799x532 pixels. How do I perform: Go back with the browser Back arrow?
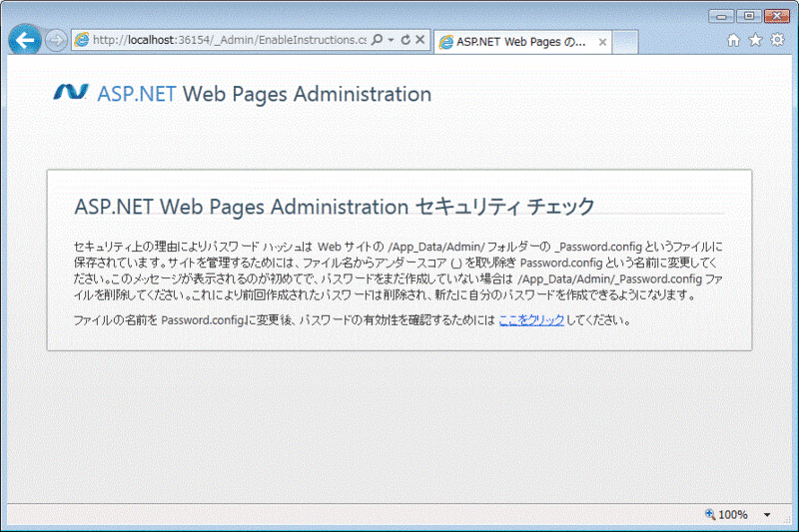(x=25, y=40)
